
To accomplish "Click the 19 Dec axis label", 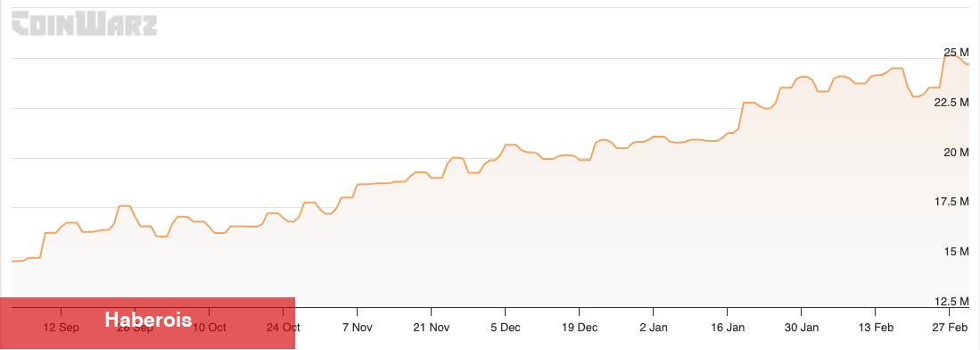I will 579,328.
